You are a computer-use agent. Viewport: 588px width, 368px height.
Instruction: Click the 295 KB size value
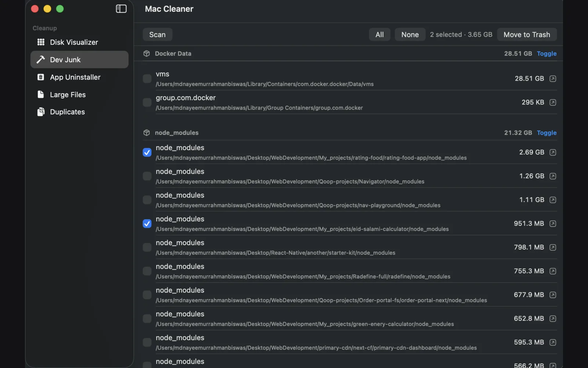point(533,102)
